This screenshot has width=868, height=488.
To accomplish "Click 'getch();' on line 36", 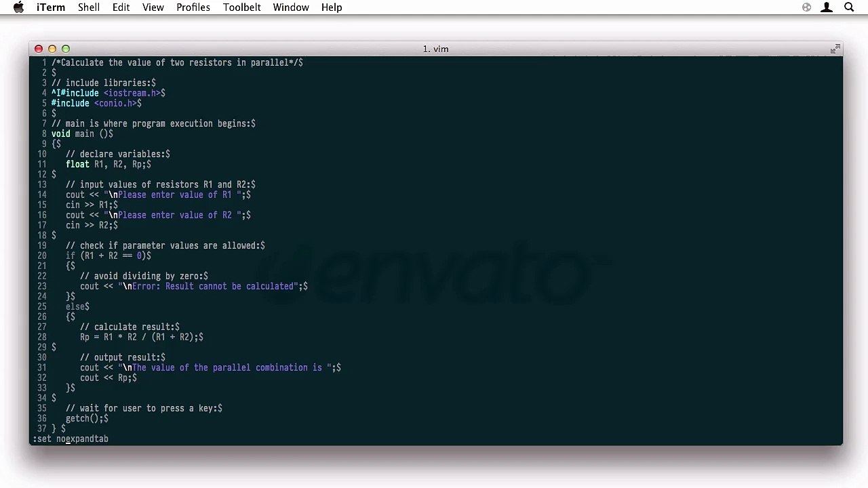I will (x=85, y=418).
